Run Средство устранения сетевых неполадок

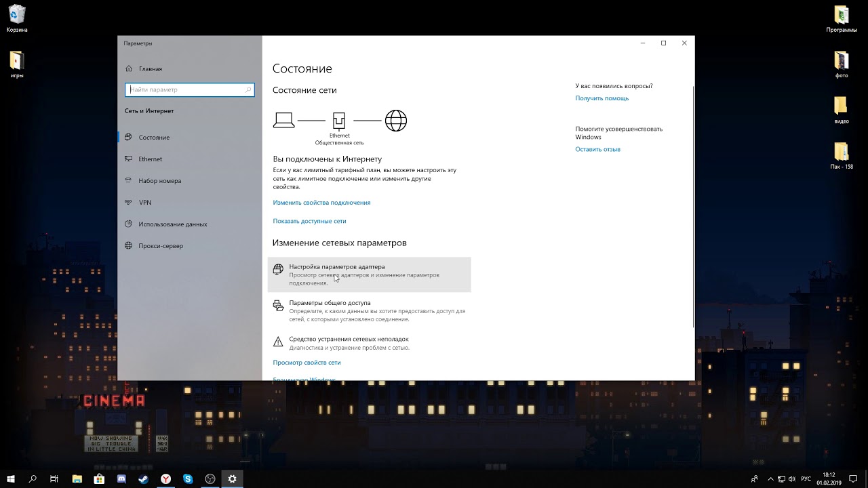tap(369, 343)
